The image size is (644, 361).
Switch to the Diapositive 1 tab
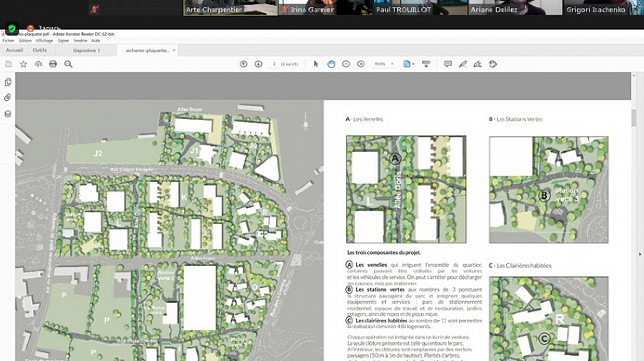click(86, 50)
